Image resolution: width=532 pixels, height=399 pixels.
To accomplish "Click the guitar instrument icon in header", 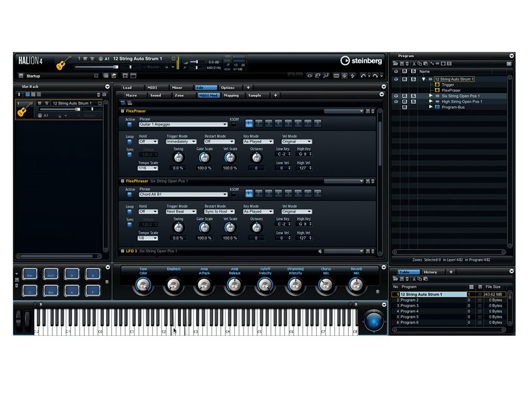I will coord(63,63).
